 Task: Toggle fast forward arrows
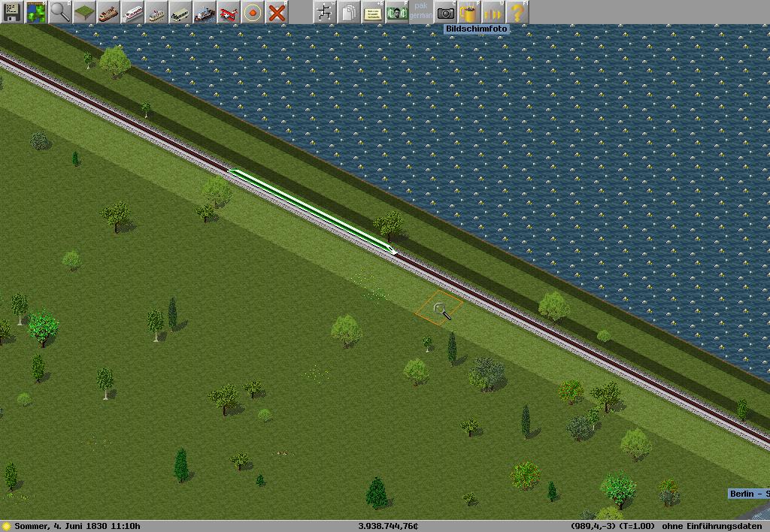[x=493, y=12]
